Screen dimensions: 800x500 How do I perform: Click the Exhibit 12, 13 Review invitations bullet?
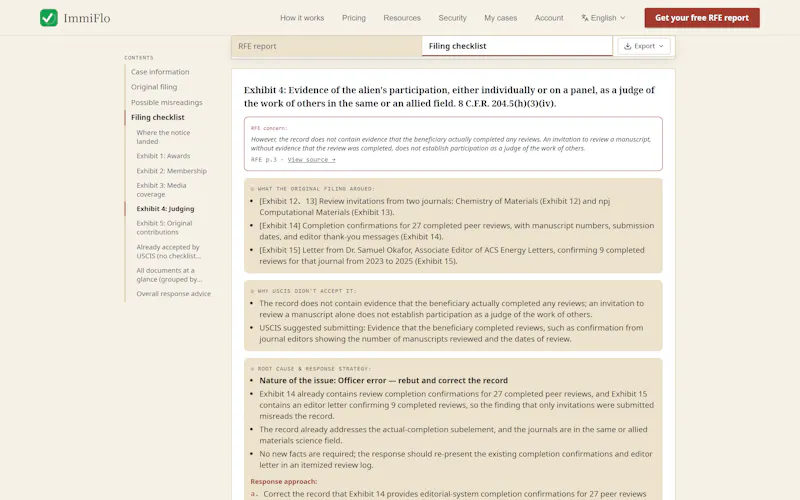tap(435, 207)
